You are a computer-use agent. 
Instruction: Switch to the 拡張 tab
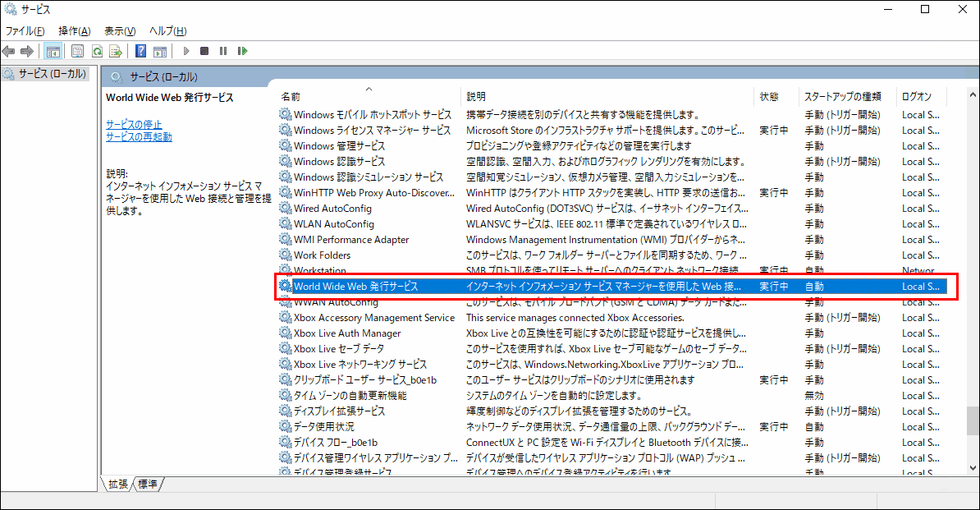point(118,484)
